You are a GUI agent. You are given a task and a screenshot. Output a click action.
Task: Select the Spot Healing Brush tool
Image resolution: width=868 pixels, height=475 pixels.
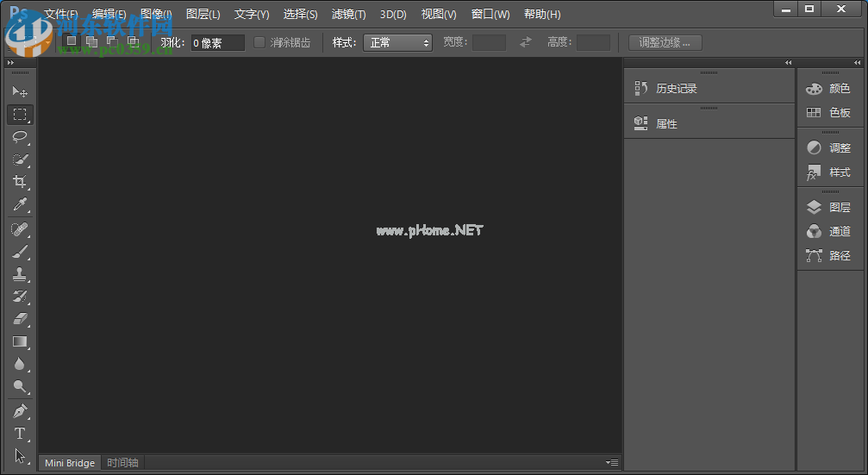pos(20,229)
